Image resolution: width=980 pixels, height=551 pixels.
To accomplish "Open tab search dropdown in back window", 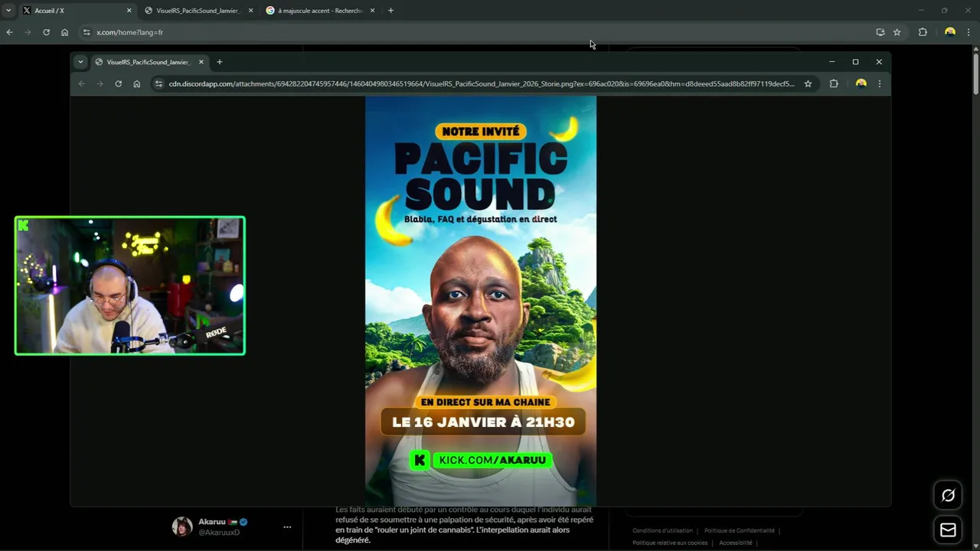I will coord(8,11).
